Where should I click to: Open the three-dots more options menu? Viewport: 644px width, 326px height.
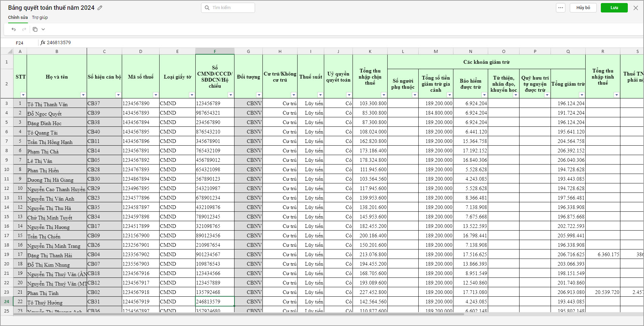pyautogui.click(x=561, y=8)
